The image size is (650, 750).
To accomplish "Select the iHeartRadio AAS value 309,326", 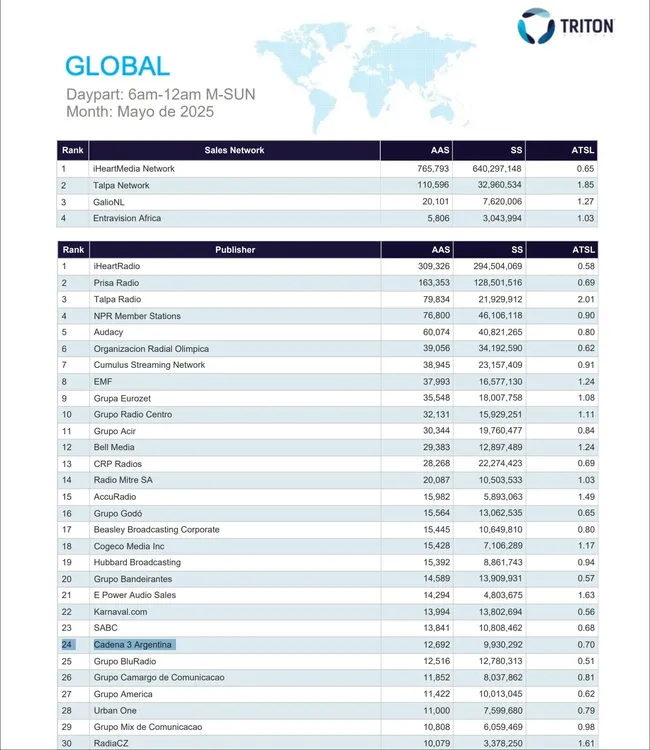I will pos(430,267).
